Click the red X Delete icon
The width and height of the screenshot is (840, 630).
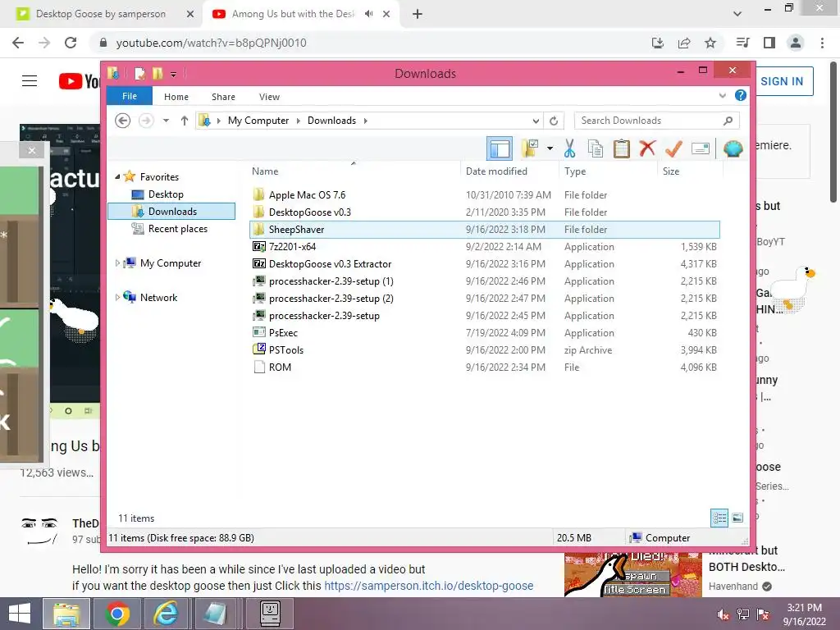point(647,148)
